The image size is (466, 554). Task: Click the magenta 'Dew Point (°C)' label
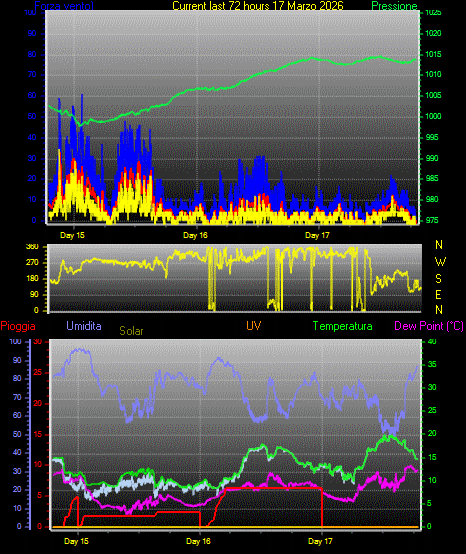point(429,326)
